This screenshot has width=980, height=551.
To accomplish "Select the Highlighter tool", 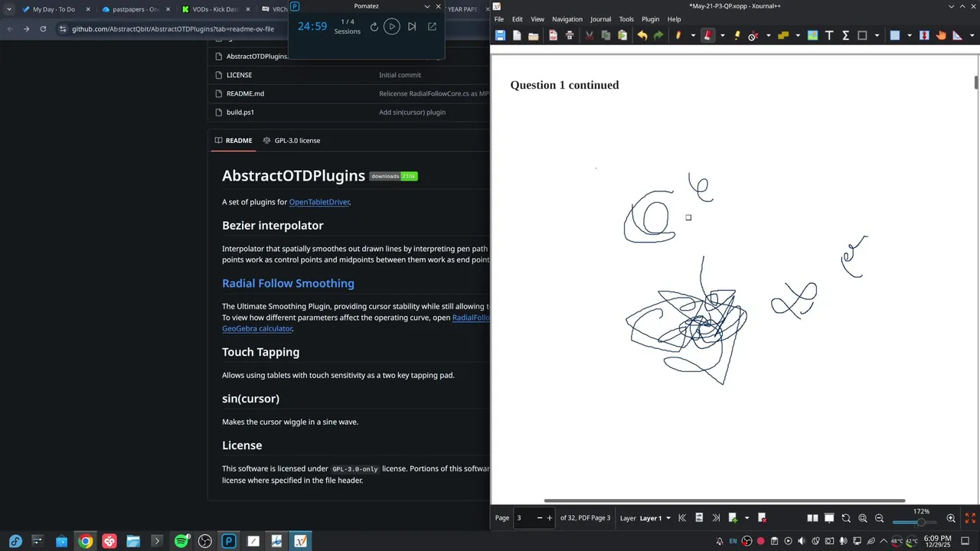I will pyautogui.click(x=737, y=35).
